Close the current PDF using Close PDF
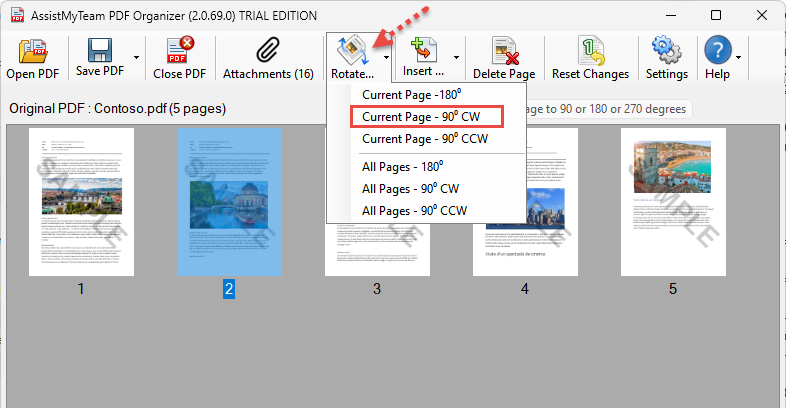Image resolution: width=786 pixels, height=408 pixels. [180, 51]
